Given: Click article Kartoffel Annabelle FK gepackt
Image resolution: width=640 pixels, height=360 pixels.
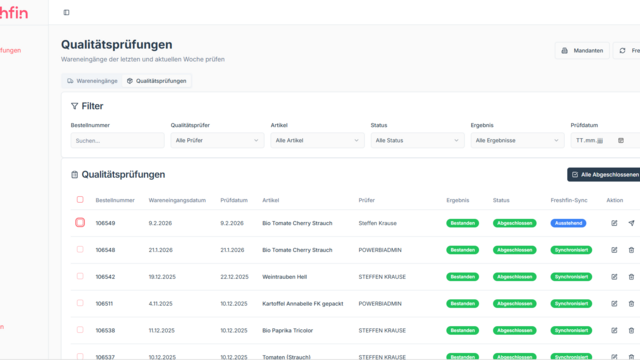Looking at the screenshot, I should (x=303, y=304).
